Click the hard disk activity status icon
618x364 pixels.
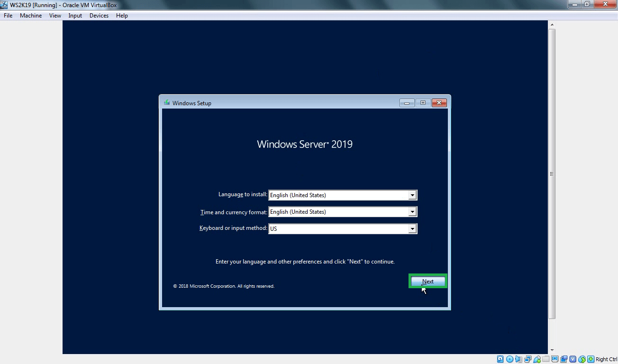[500, 359]
